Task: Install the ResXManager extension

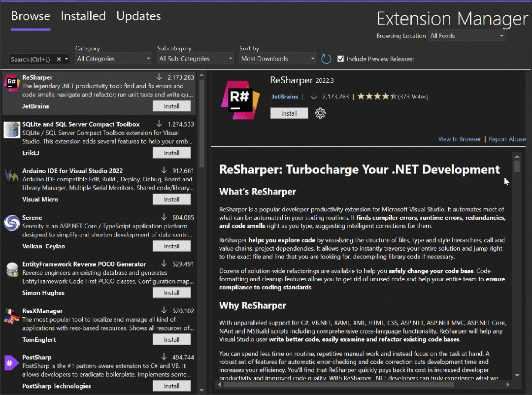Action: [x=172, y=340]
